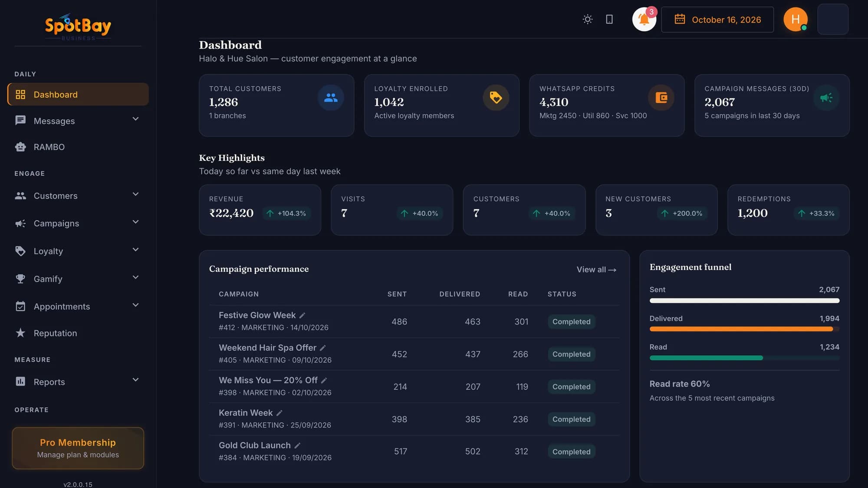Click the Appointments calendar icon
This screenshot has width=868, height=488.
point(20,306)
